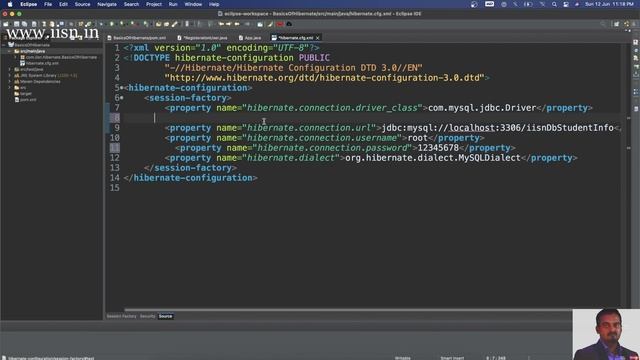Expand the src/test/java folder arrow
The image size is (640, 360).
(9, 69)
